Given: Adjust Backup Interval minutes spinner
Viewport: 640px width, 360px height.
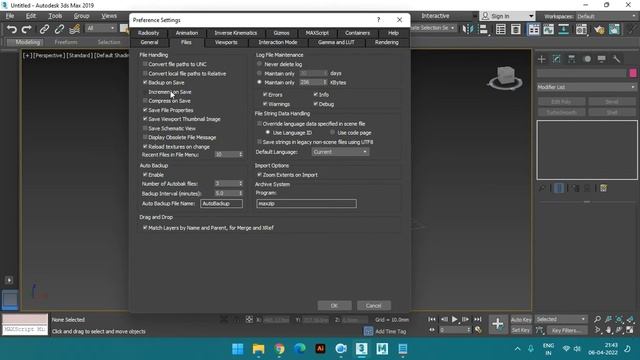Looking at the screenshot, I should [241, 193].
